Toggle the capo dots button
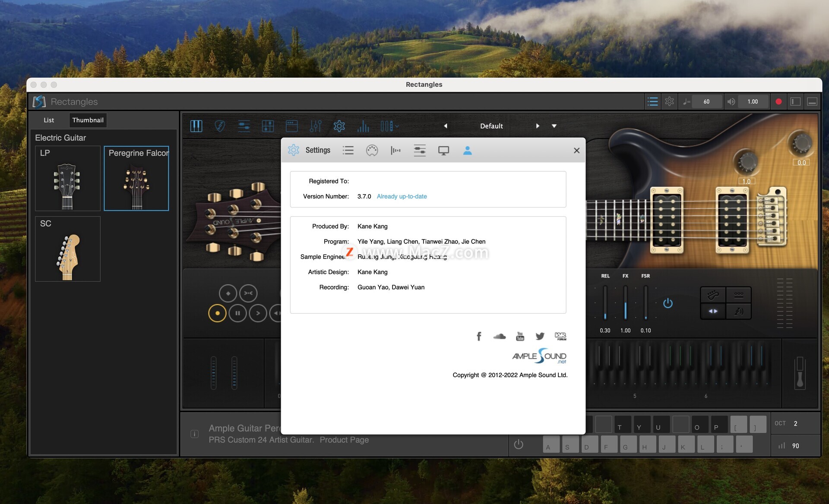 click(738, 295)
